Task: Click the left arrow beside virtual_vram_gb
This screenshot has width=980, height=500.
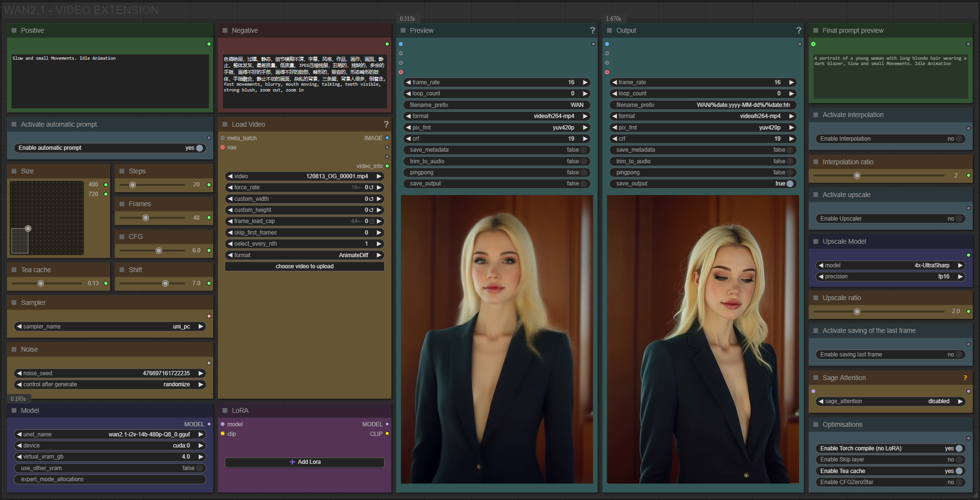Action: pos(19,457)
